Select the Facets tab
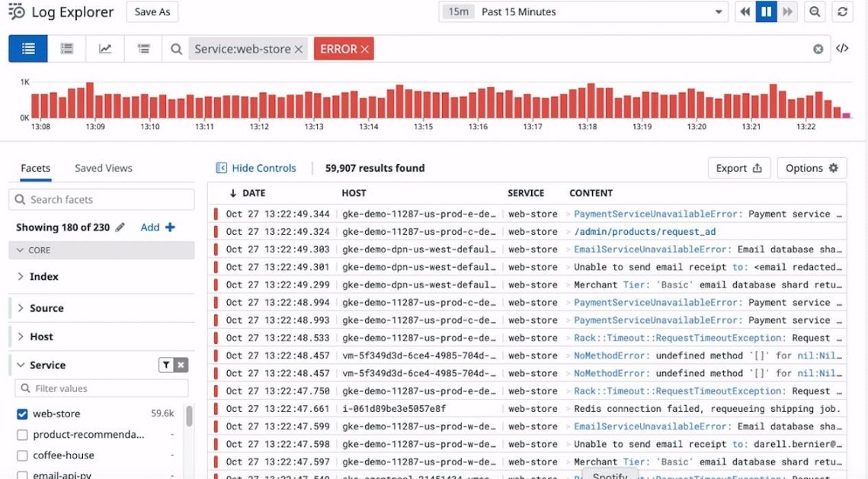The image size is (868, 479). 35,168
